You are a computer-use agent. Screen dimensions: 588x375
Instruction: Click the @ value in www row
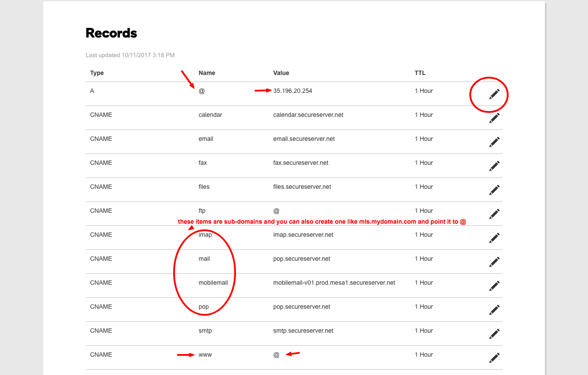click(x=276, y=355)
